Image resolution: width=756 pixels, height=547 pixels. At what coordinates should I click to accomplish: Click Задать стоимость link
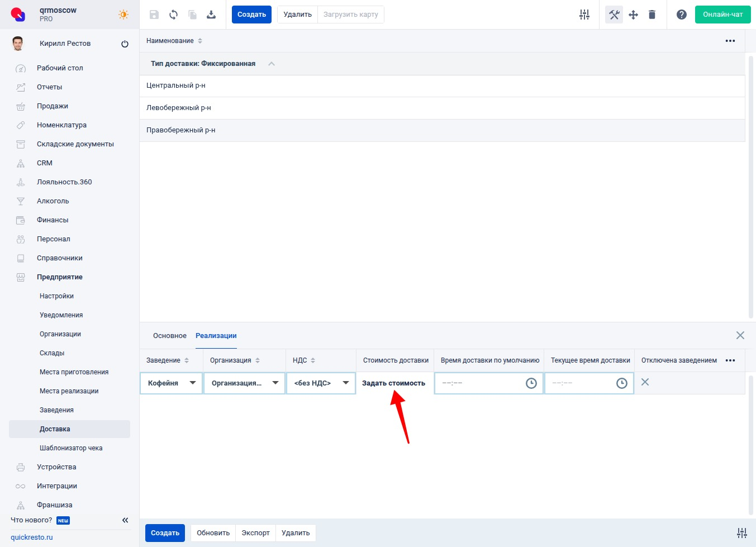[393, 383]
